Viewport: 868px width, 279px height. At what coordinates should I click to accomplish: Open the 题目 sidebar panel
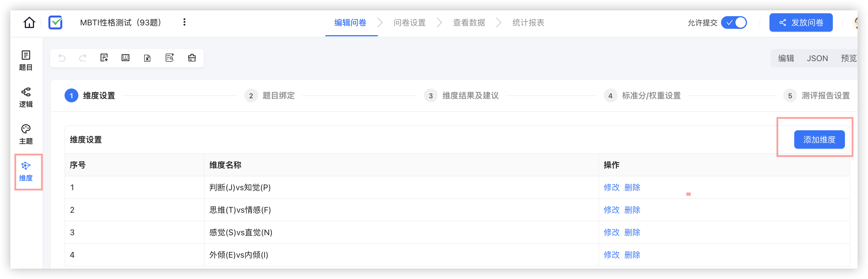[26, 61]
